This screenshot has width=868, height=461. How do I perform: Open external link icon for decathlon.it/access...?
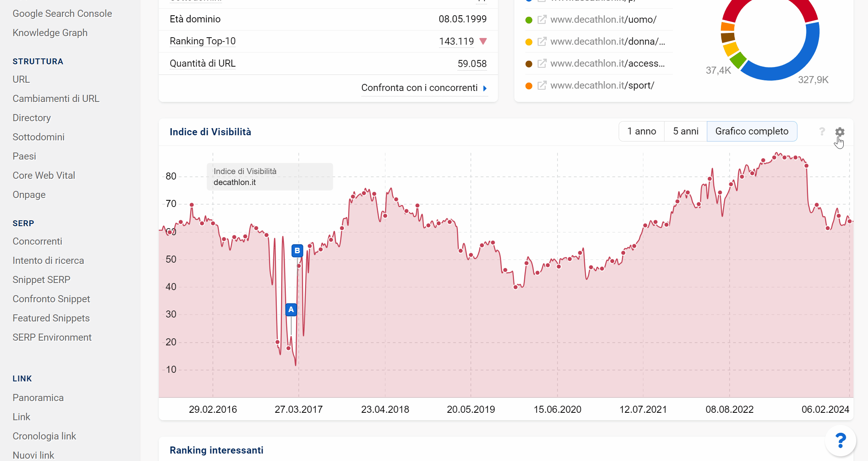click(541, 64)
